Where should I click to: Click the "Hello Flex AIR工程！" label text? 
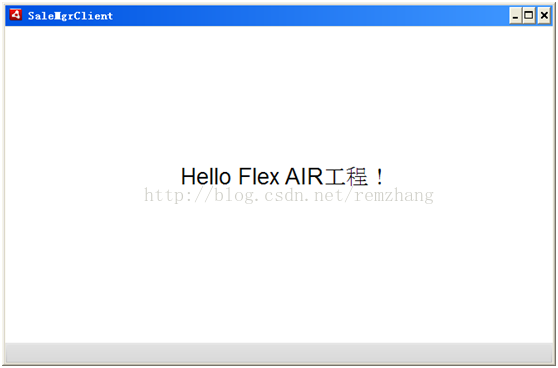tap(283, 177)
